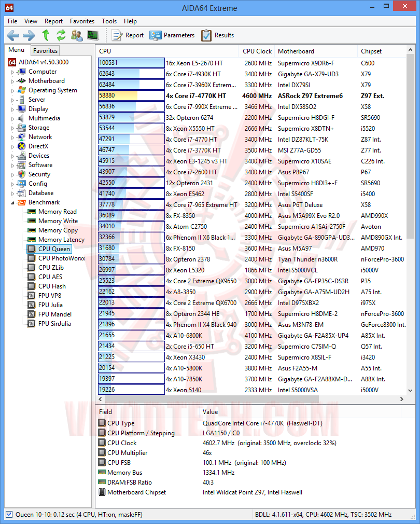Click the Software tree icon
Screen dimensions: 420x524
point(22,165)
